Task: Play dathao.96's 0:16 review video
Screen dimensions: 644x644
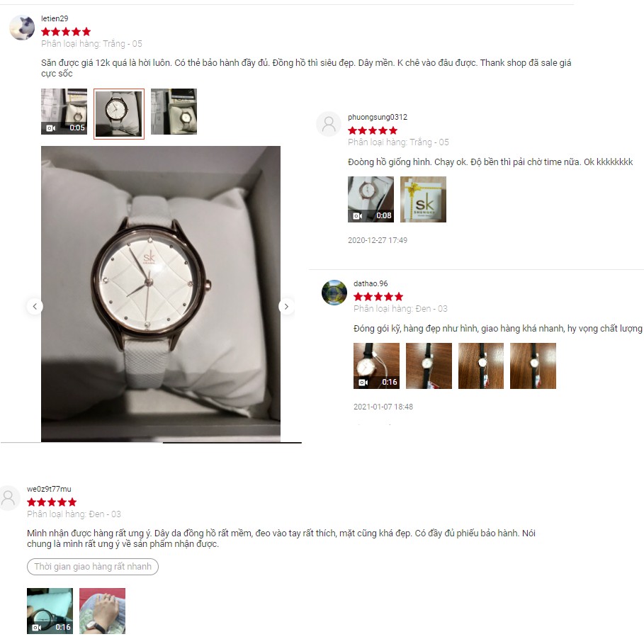Action: click(376, 366)
